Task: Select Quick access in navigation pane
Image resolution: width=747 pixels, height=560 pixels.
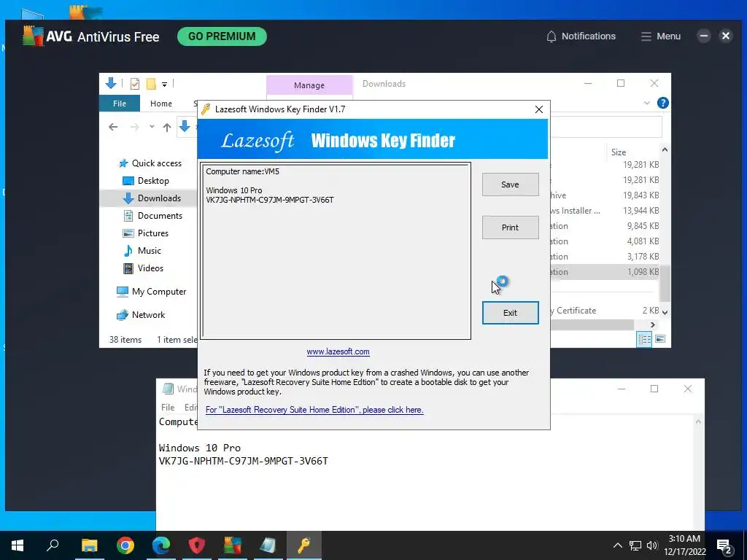Action: point(150,163)
